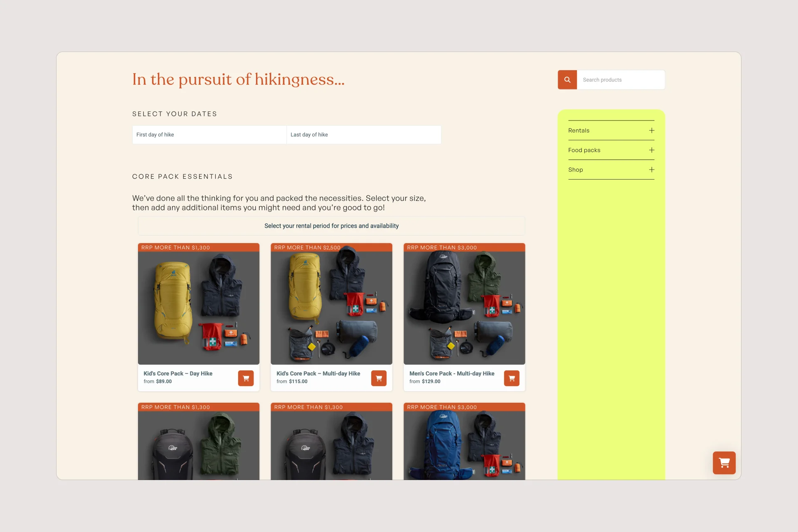Screen dimensions: 798x532
Task: Focus the Search products field
Action: (621, 80)
